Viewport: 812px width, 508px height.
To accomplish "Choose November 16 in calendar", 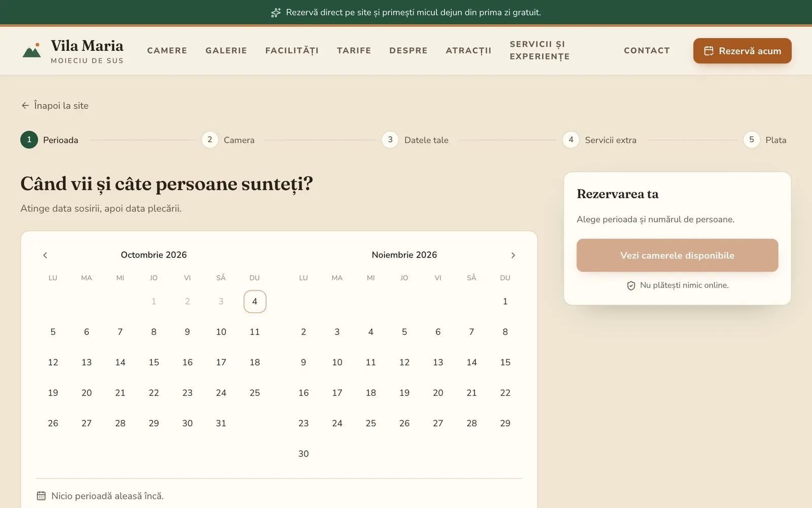I will click(x=303, y=393).
